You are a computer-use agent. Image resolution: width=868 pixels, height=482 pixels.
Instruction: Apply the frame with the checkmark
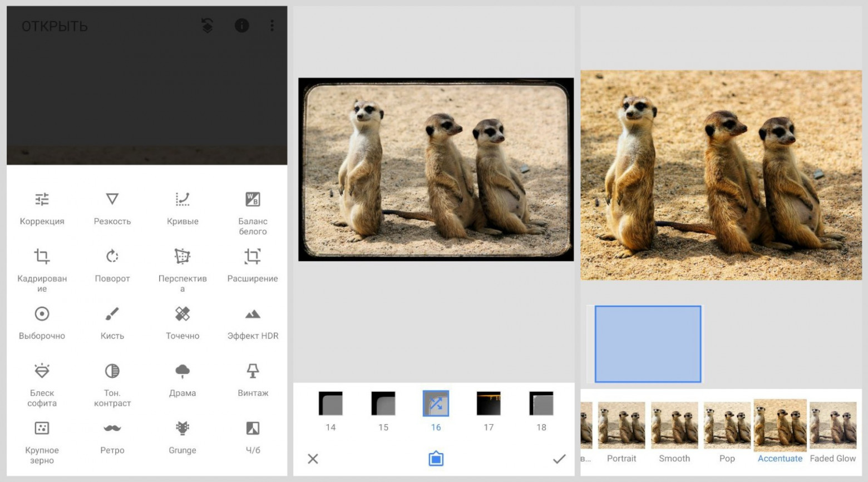pyautogui.click(x=559, y=459)
